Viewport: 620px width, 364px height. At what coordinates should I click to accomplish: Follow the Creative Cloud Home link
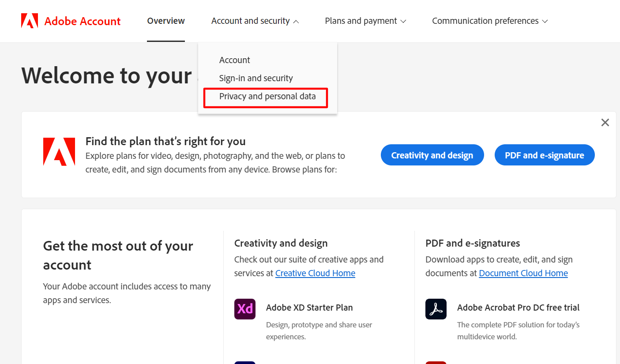(x=315, y=273)
